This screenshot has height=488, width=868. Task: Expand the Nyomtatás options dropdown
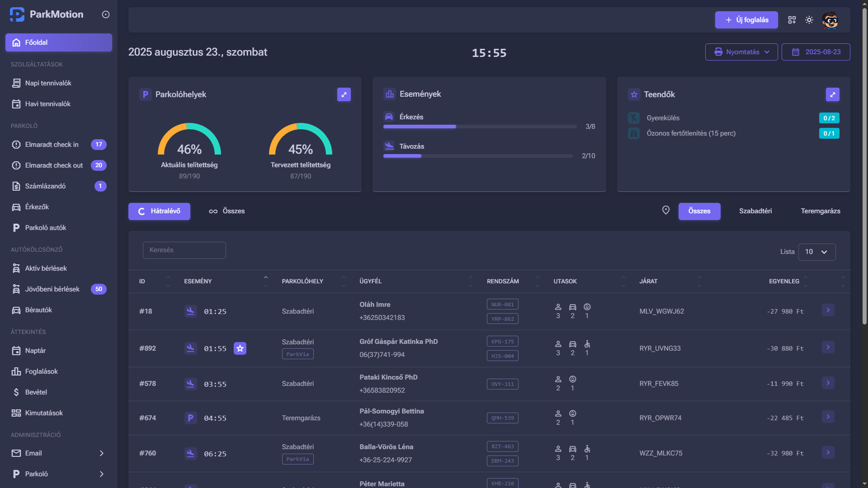tap(741, 52)
